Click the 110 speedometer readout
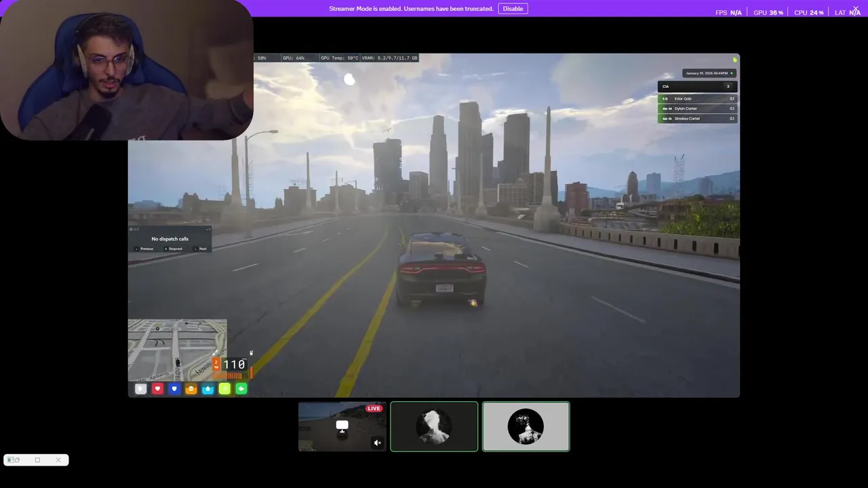 point(234,365)
